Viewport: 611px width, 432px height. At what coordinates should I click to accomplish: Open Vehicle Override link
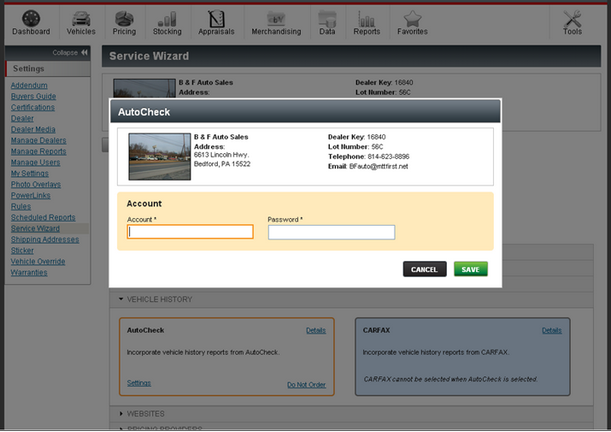(x=38, y=261)
